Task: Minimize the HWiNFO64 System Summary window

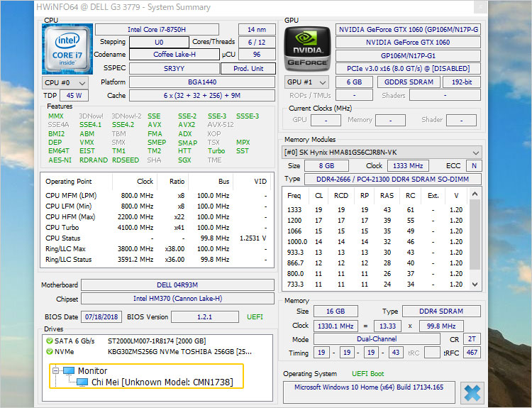Action: pyautogui.click(x=480, y=8)
